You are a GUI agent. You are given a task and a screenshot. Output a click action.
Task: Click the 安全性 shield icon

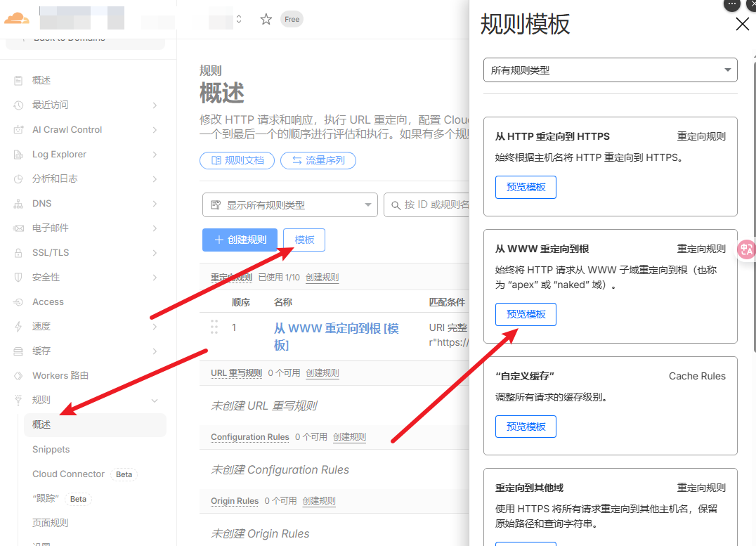(x=18, y=278)
